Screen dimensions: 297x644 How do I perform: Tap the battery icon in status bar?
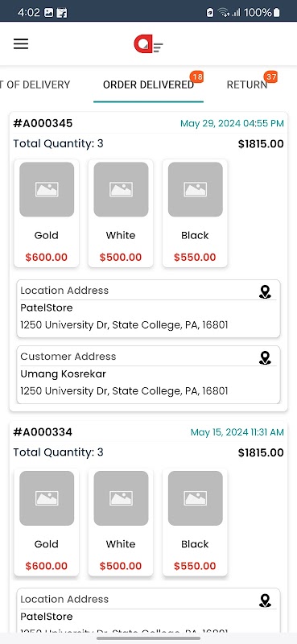276,12
